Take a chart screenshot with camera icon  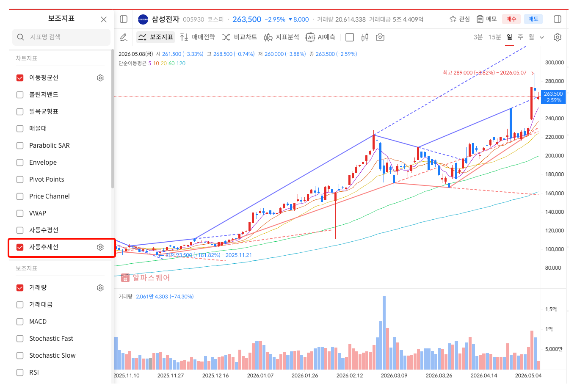tap(380, 37)
